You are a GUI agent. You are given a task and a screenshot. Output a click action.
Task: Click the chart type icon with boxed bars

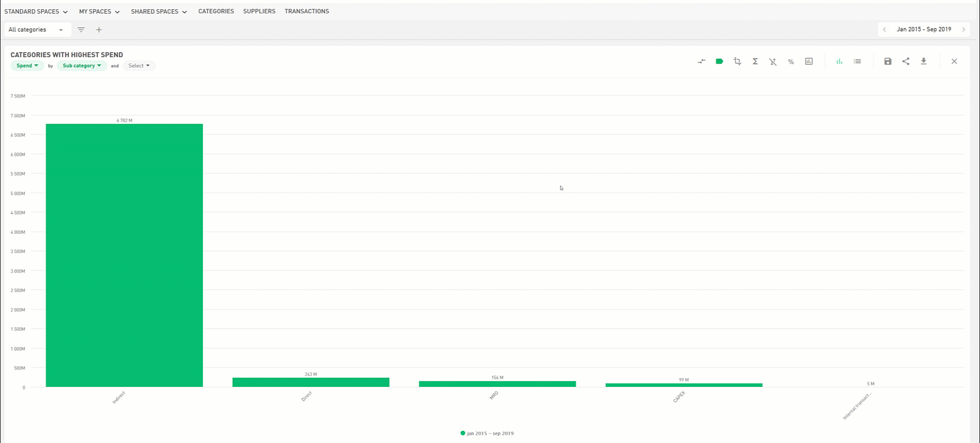click(809, 61)
